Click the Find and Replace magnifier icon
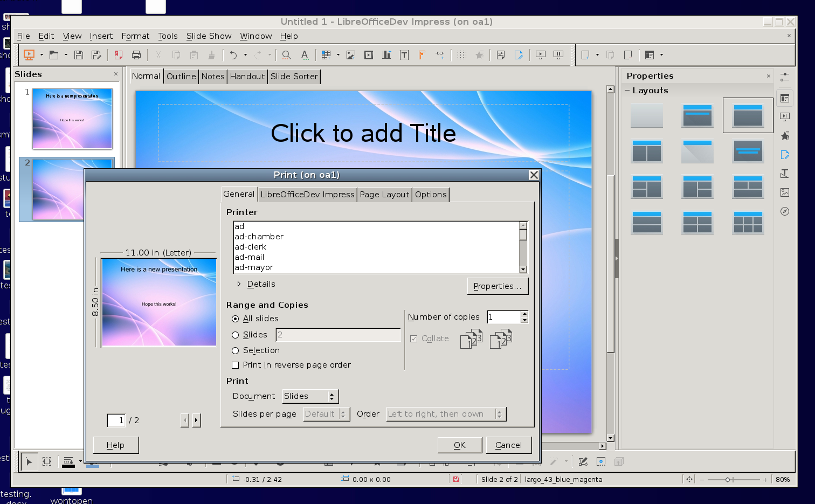This screenshot has width=815, height=504. pos(287,55)
